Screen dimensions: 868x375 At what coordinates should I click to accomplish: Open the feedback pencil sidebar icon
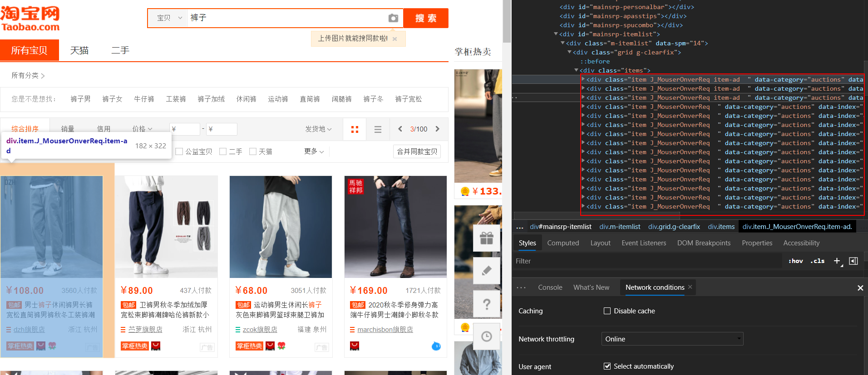pos(487,271)
